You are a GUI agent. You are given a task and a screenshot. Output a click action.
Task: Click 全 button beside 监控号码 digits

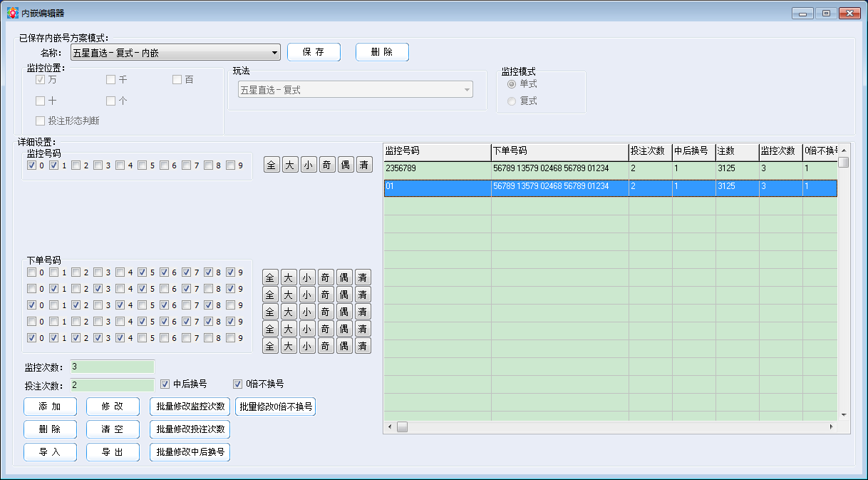(x=272, y=165)
